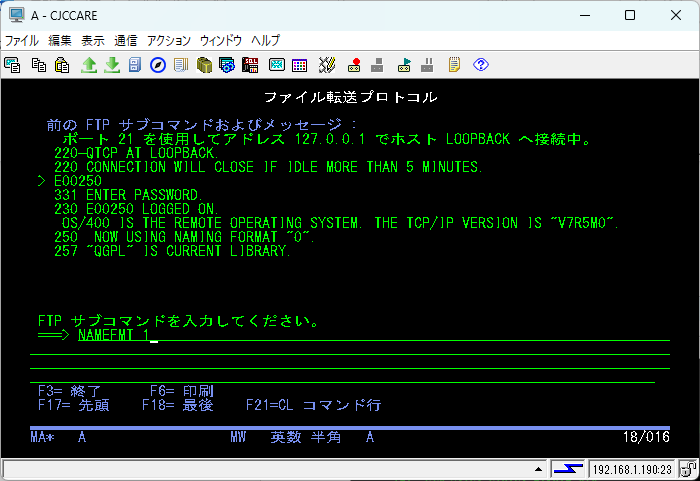
Task: Click the 'ポート 21 を使用して' connection message line
Action: click(x=326, y=139)
